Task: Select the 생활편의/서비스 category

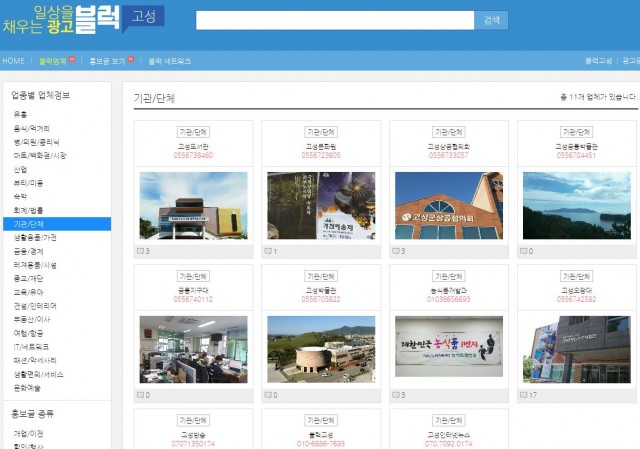Action: 38,374
